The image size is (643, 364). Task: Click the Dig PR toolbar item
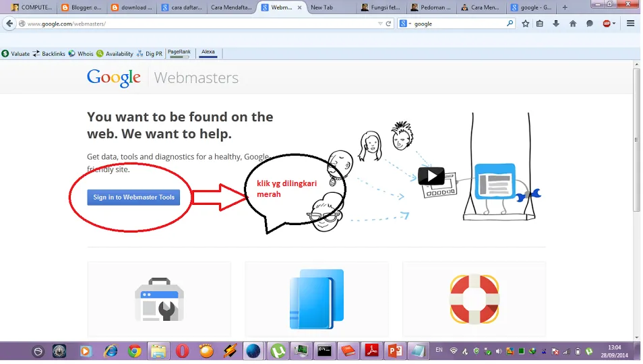click(x=150, y=54)
